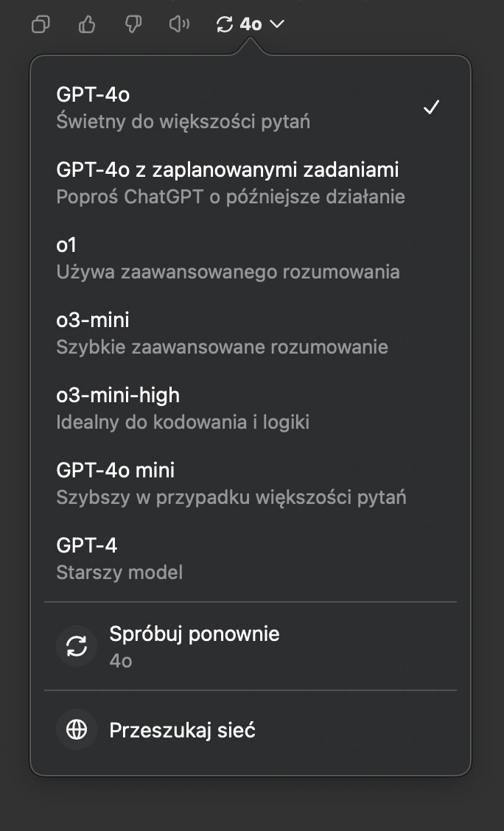Click the regenerate arrows icon beside 4o
Image resolution: width=504 pixels, height=831 pixels.
[225, 24]
